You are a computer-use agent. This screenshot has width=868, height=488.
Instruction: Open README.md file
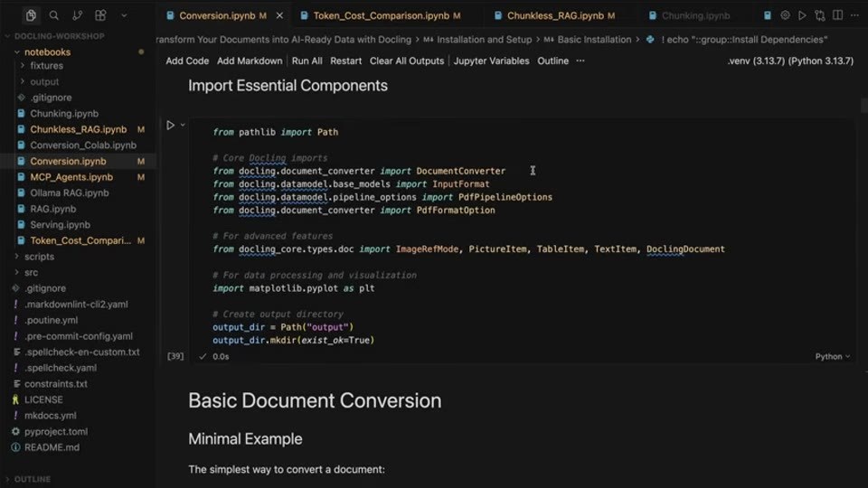(52, 447)
